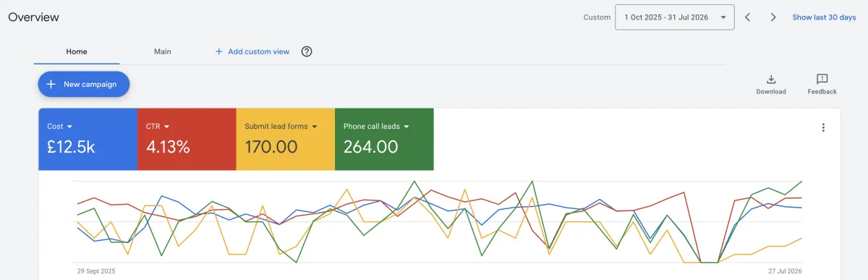Expand the CTR metric dropdown

tap(166, 127)
